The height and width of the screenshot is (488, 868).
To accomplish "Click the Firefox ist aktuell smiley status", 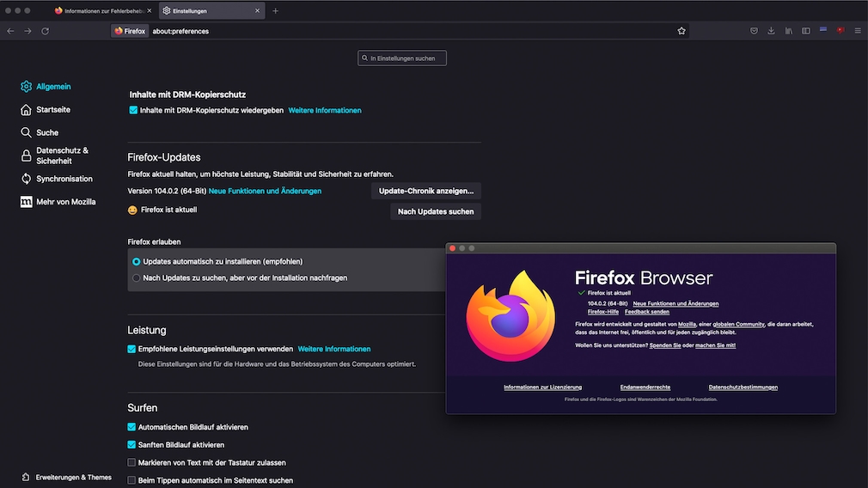I will tap(132, 210).
